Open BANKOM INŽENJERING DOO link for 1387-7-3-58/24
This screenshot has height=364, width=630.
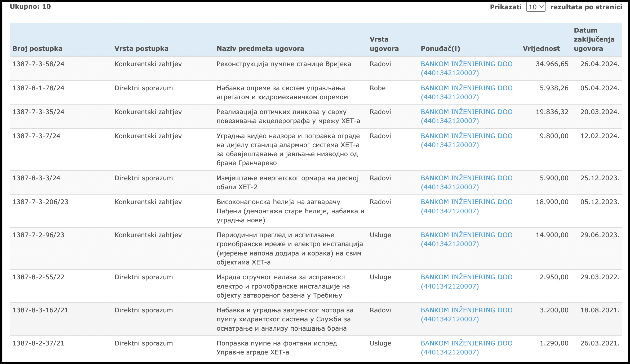coord(467,69)
